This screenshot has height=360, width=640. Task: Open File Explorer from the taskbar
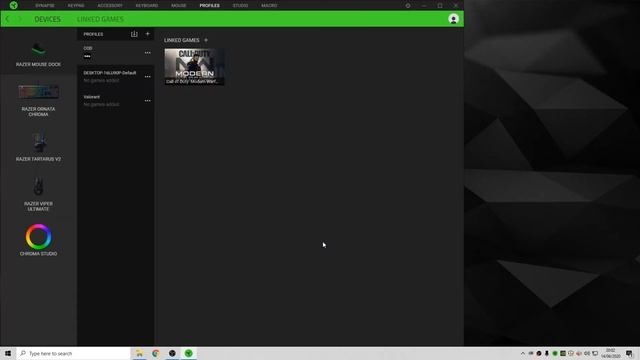(139, 353)
